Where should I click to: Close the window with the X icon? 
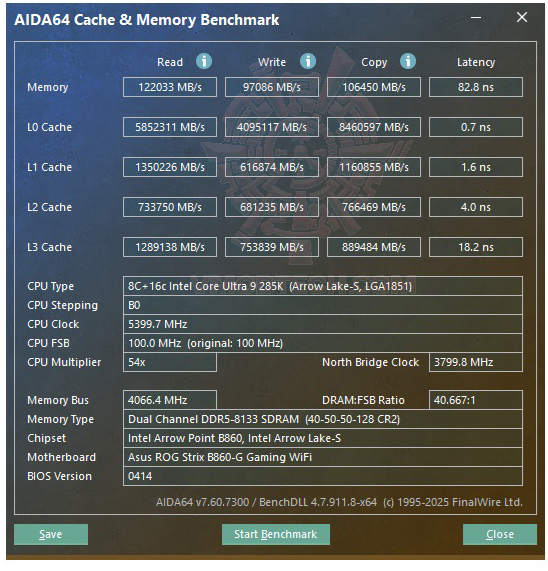pos(522,17)
